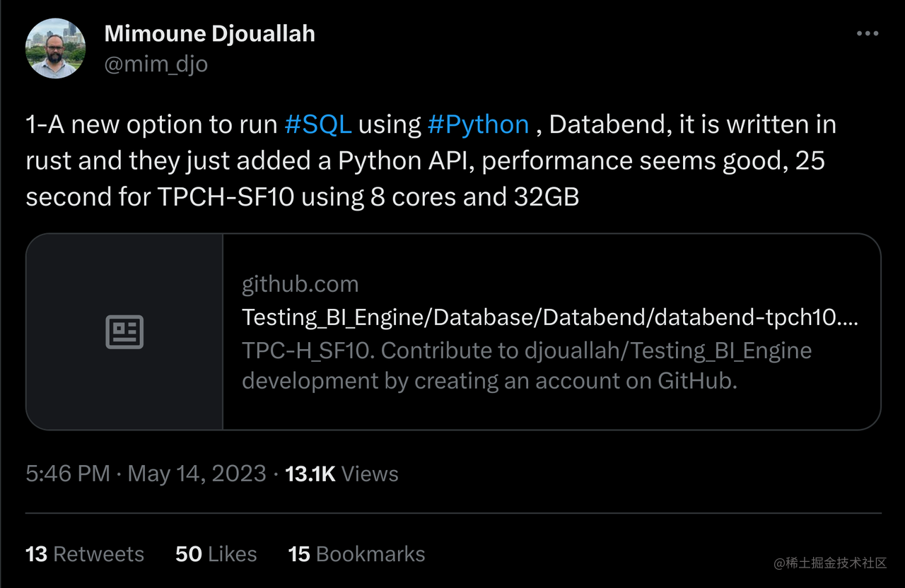The width and height of the screenshot is (905, 588).
Task: Click the article placeholder icon in link card
Action: (124, 331)
